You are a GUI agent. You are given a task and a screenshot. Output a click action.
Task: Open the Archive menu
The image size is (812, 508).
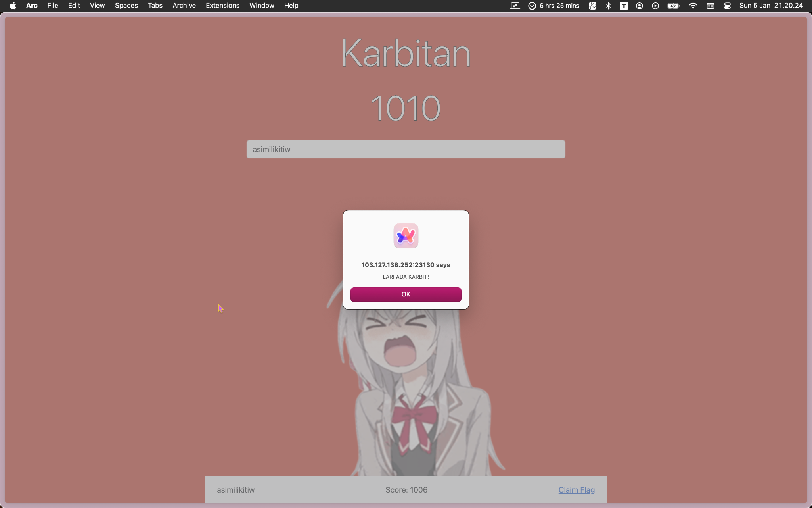pos(184,6)
